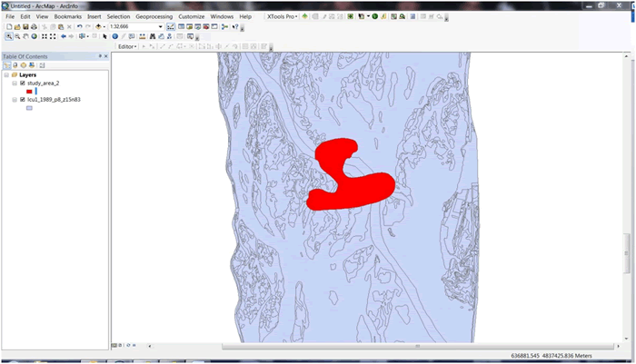Open the Editor Toolbar icon

[171, 26]
